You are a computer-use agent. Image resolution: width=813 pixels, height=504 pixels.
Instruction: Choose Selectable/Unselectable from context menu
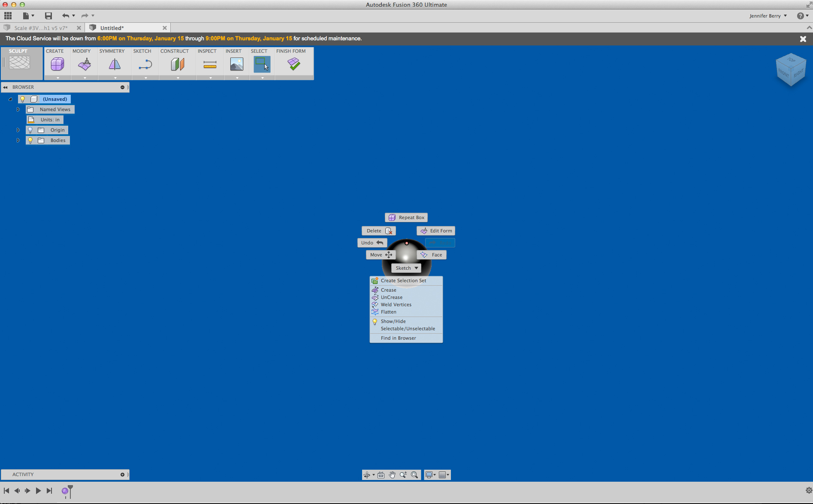pos(406,329)
